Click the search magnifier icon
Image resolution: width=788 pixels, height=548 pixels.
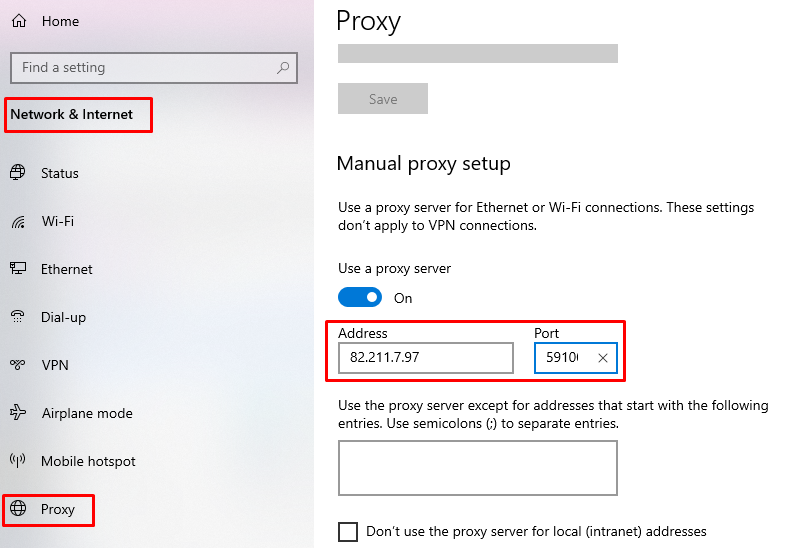click(283, 67)
